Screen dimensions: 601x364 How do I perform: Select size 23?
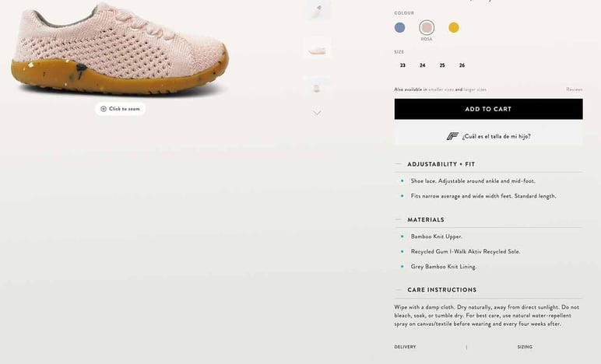(x=402, y=65)
